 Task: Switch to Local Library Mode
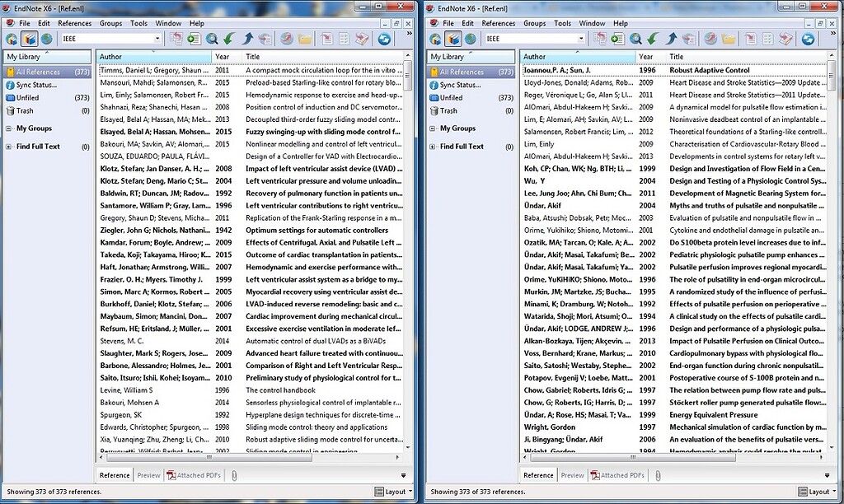[x=30, y=39]
